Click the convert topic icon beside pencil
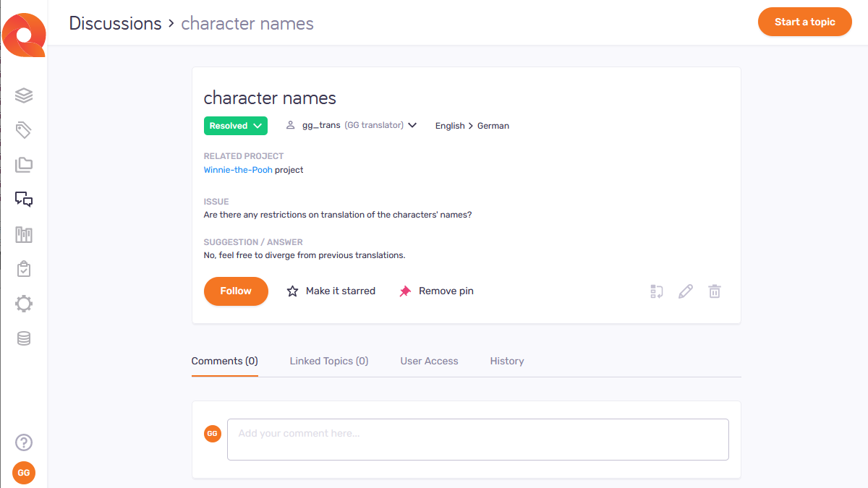868x488 pixels. (x=656, y=291)
